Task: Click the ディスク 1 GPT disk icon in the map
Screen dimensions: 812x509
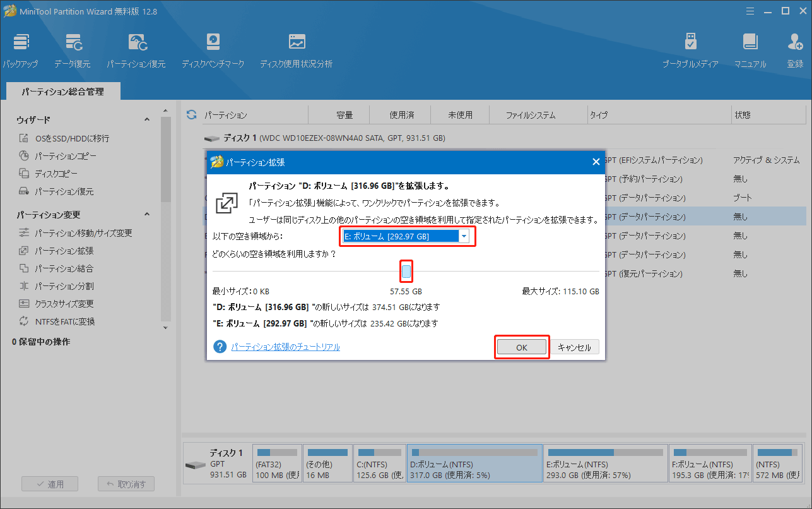Action: tap(195, 465)
